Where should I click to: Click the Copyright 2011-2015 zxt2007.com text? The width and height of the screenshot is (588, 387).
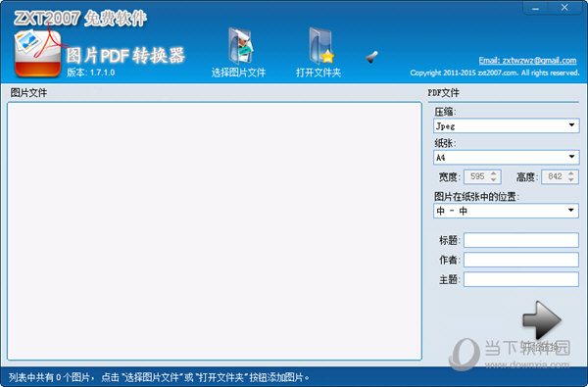pos(495,73)
